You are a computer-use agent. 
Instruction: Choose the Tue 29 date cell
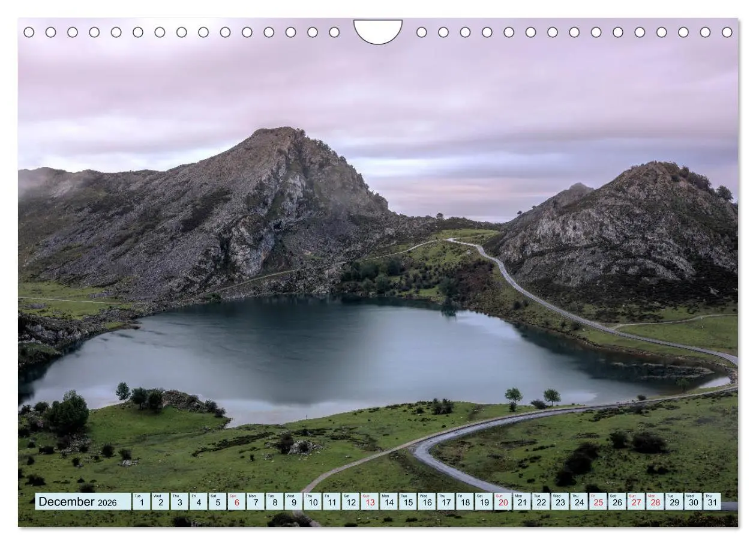coord(674,502)
